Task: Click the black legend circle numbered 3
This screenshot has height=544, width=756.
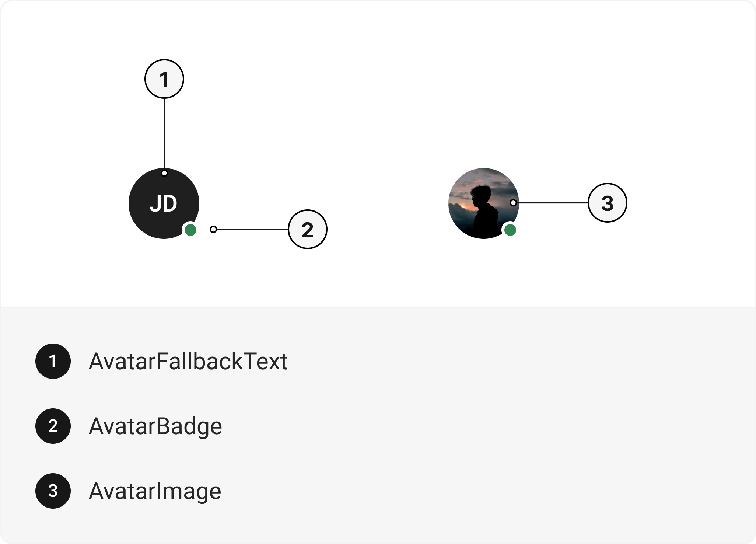Action: 53,491
